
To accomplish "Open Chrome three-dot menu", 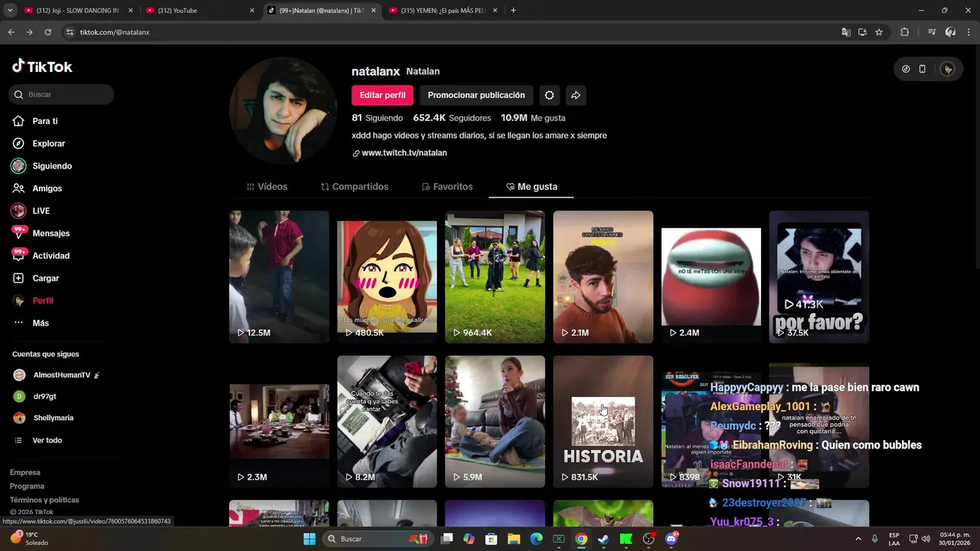I will coord(968,32).
